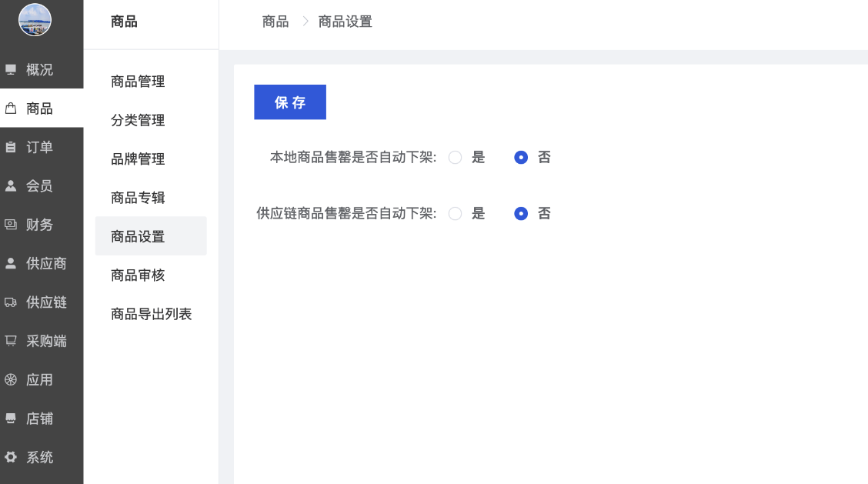Click the shopping bag icon beside 商品

[11, 109]
